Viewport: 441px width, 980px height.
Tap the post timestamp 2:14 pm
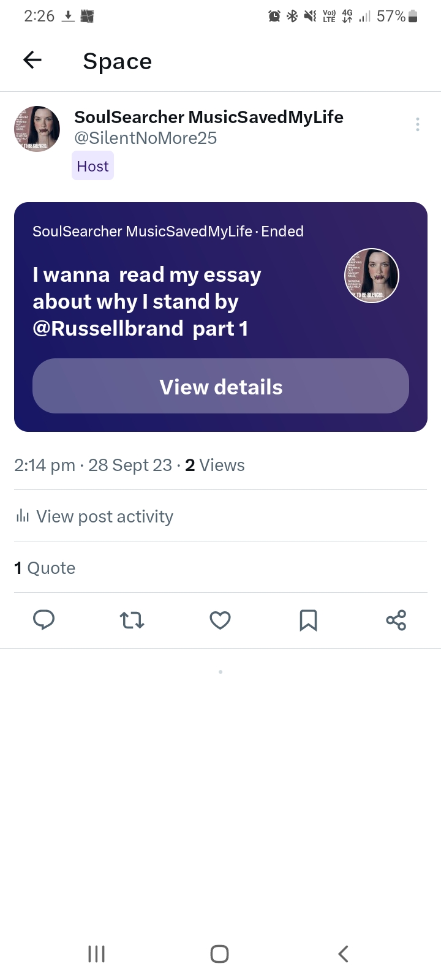point(45,466)
